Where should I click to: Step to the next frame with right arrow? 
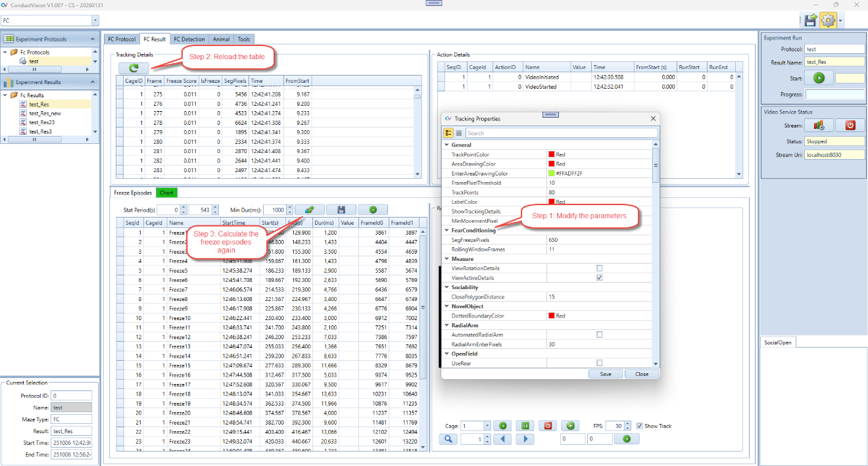tap(525, 439)
